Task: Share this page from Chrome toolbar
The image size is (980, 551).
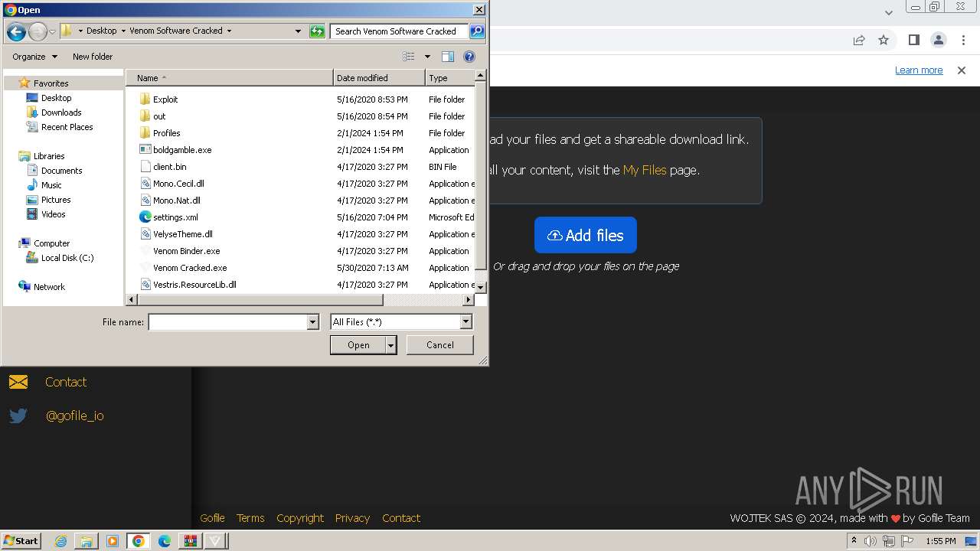Action: (859, 40)
